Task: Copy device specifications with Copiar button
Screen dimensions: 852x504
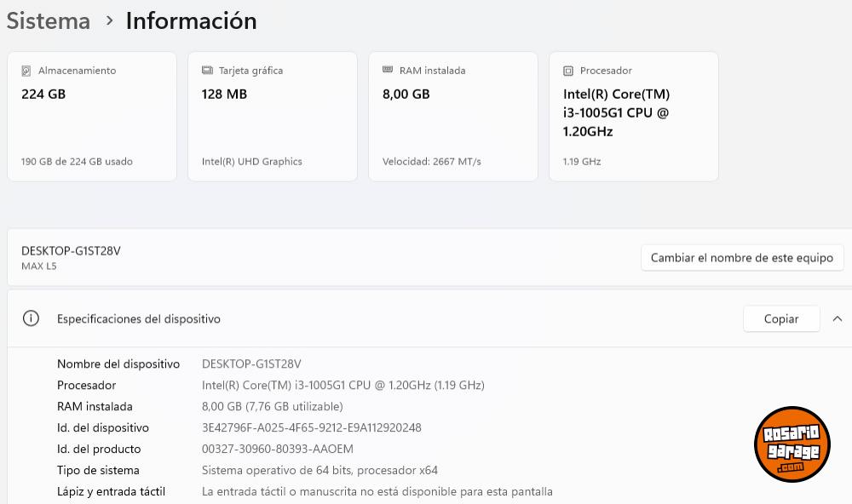Action: pos(780,318)
